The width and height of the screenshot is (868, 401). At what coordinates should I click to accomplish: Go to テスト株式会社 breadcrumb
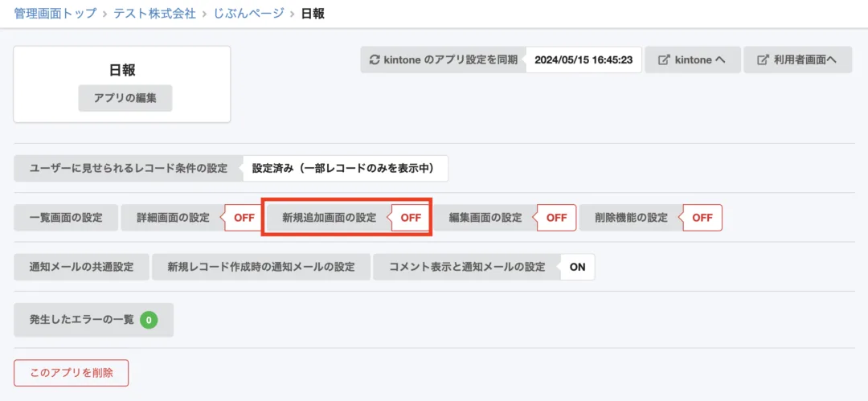click(x=155, y=14)
